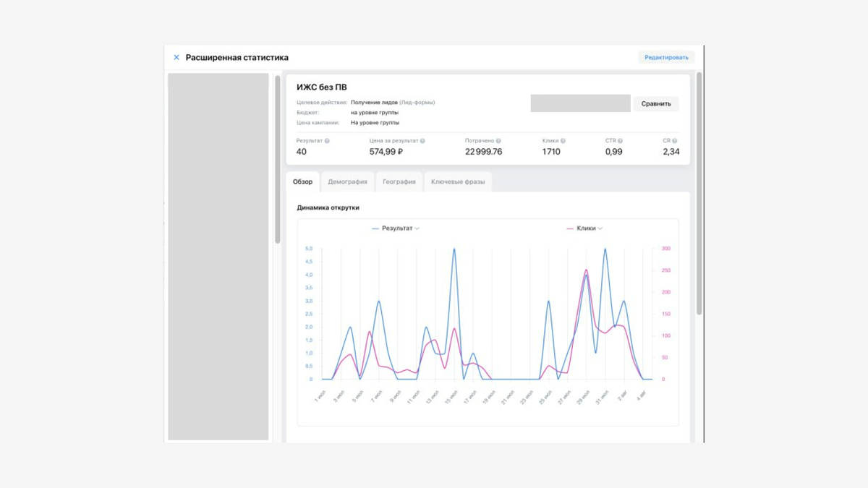Click the right vertical scrollbar thumb

699,193
